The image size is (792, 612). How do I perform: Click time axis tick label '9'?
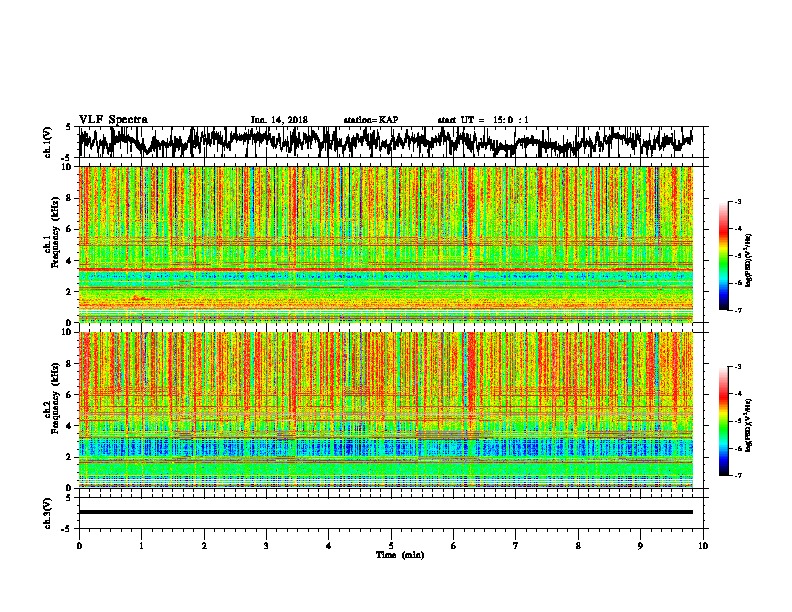640,546
